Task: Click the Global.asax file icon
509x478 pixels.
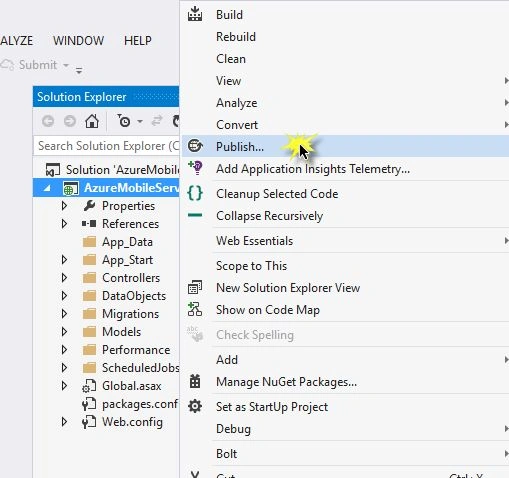Action: [89, 386]
